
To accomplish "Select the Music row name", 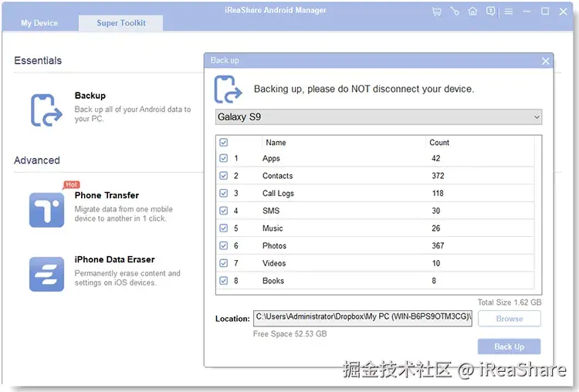I will 273,228.
